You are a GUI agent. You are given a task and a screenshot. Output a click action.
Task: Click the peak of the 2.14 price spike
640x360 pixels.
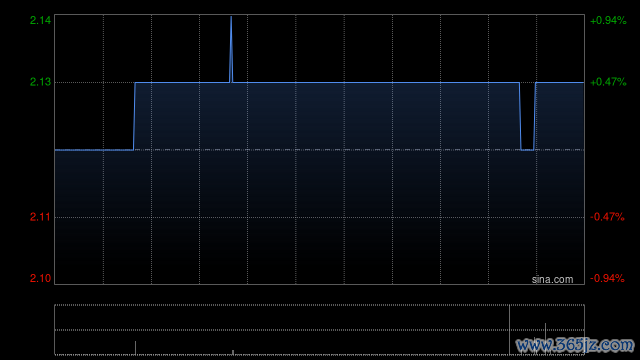pyautogui.click(x=231, y=17)
